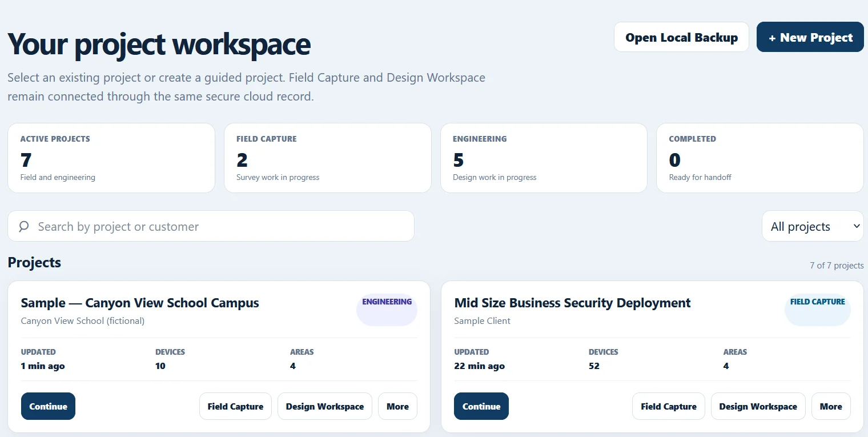The height and width of the screenshot is (437, 868).
Task: Click the '1 min ago' updated value
Action: coord(43,366)
